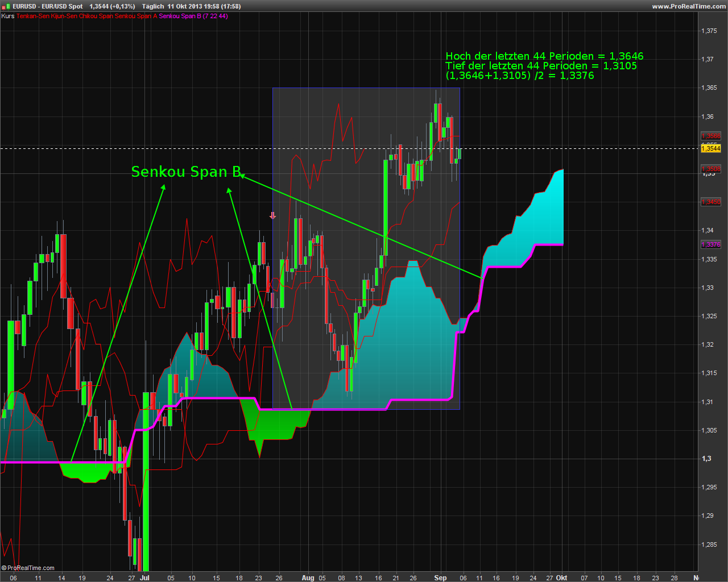This screenshot has width=728, height=582.
Task: Click the Aug label on time axis
Action: tap(308, 577)
